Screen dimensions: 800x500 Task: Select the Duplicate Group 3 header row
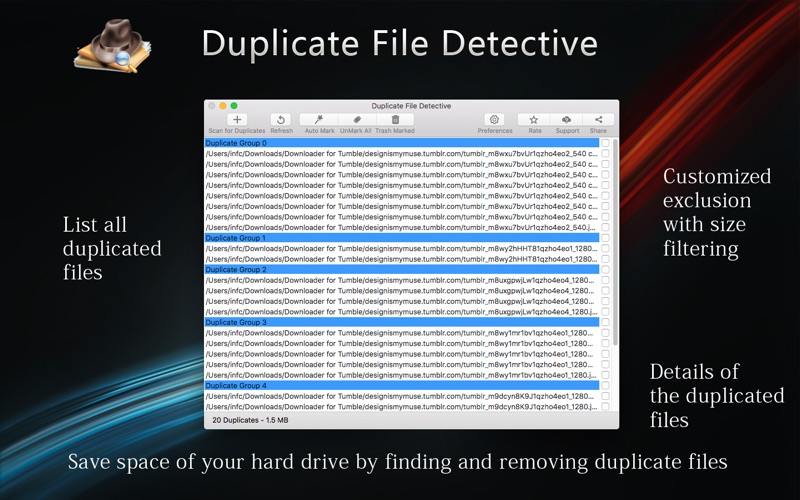click(x=402, y=322)
